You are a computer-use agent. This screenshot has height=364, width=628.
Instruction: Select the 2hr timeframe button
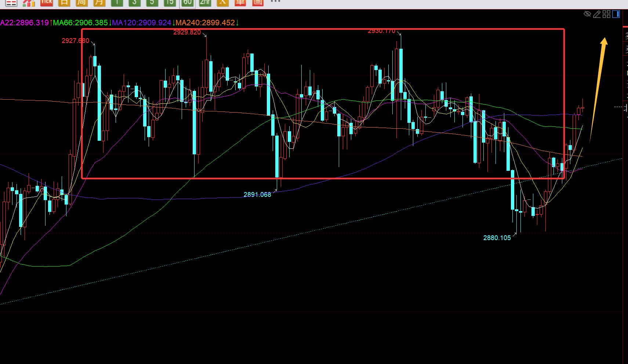[x=205, y=3]
